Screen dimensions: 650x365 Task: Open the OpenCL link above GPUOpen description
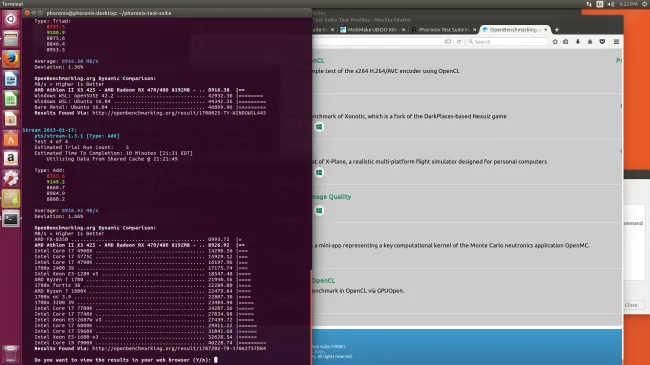click(x=323, y=281)
